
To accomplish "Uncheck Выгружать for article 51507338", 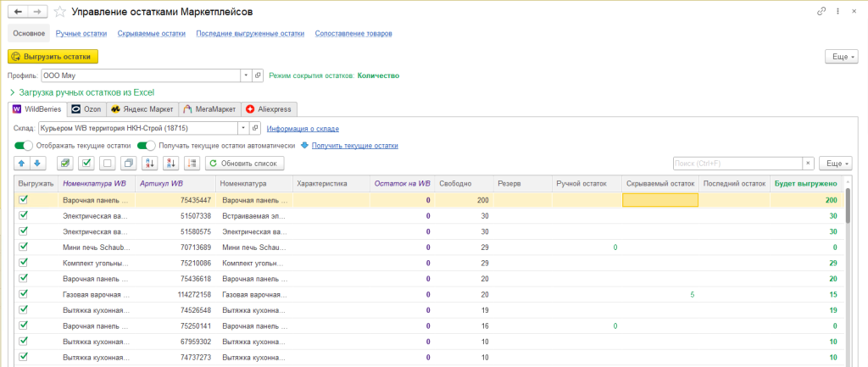I will pyautogui.click(x=23, y=215).
